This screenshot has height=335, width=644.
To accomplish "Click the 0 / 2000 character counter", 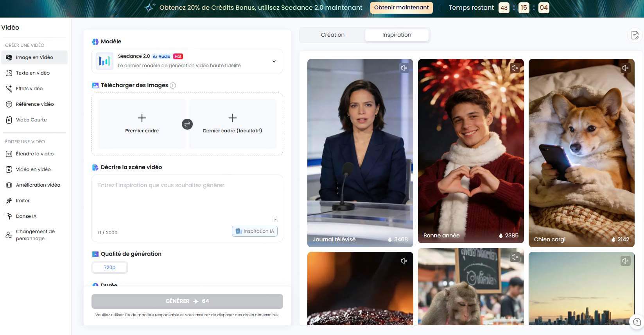I will click(108, 233).
